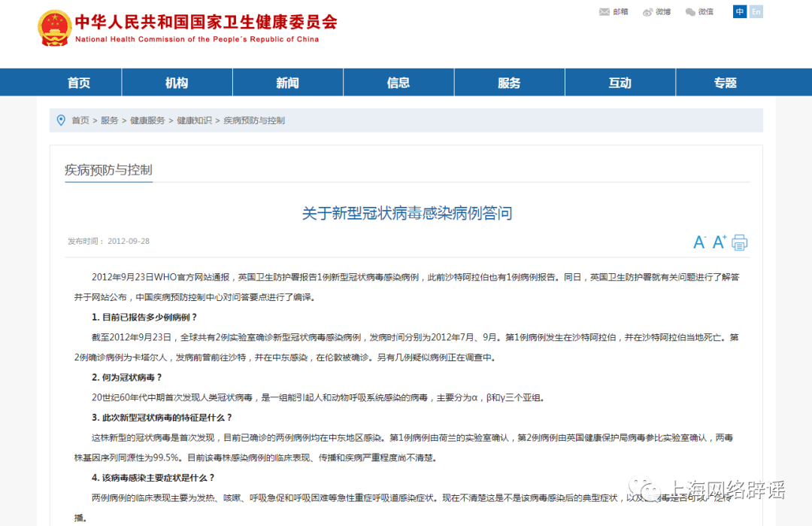Click the heading 2. 何为冠状病毒？
This screenshot has height=526, width=812.
coord(127,377)
